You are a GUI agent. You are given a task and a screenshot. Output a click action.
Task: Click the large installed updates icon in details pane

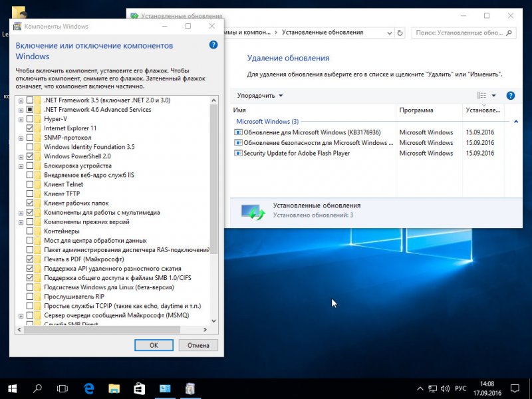253,211
